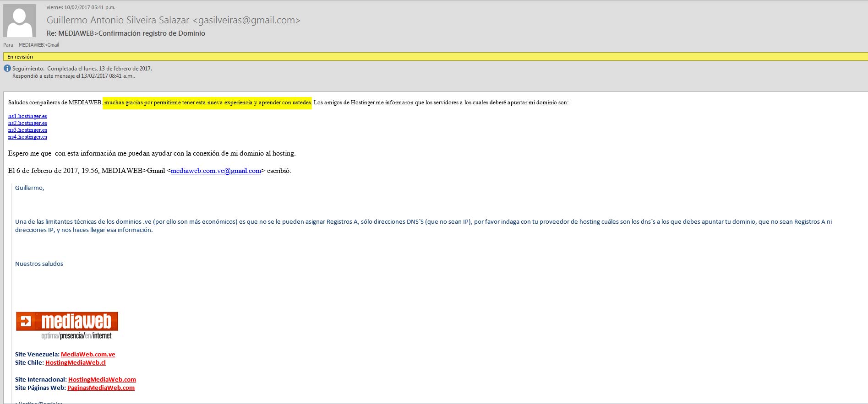Click the mediaweb.com.ve@gmail.com email link
The width and height of the screenshot is (868, 404).
pos(216,171)
